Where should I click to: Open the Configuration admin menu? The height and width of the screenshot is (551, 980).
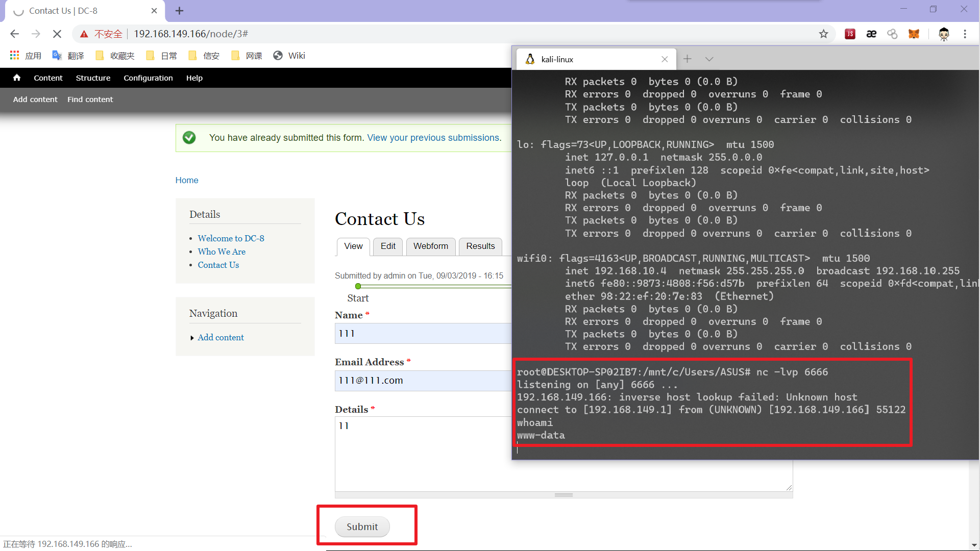(148, 78)
